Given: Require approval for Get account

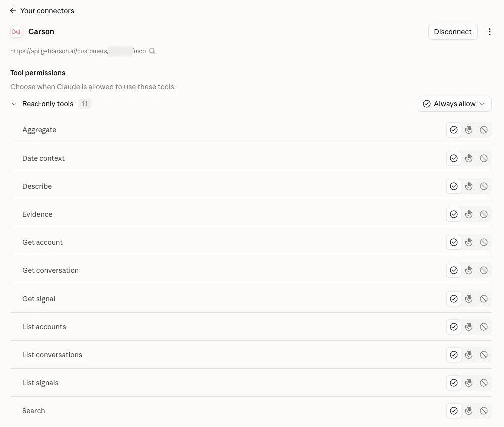Looking at the screenshot, I should (469, 242).
